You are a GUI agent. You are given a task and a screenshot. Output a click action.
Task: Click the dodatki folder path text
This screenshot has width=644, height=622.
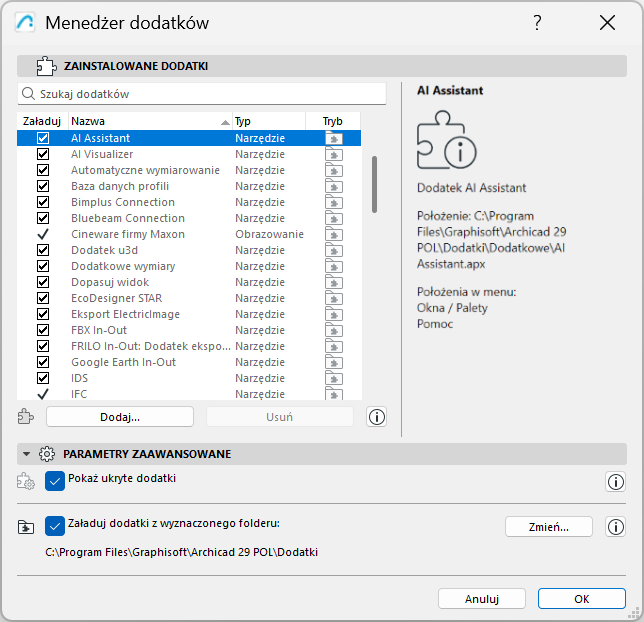point(182,552)
